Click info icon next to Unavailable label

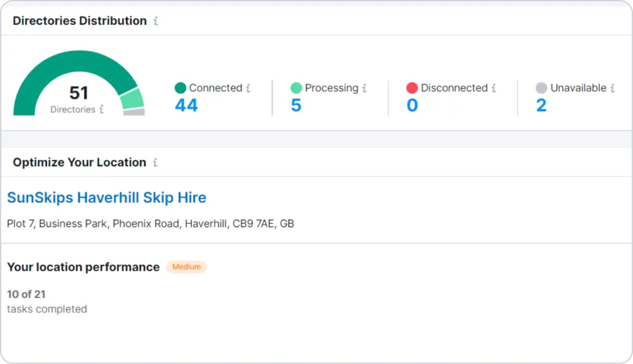click(x=612, y=87)
